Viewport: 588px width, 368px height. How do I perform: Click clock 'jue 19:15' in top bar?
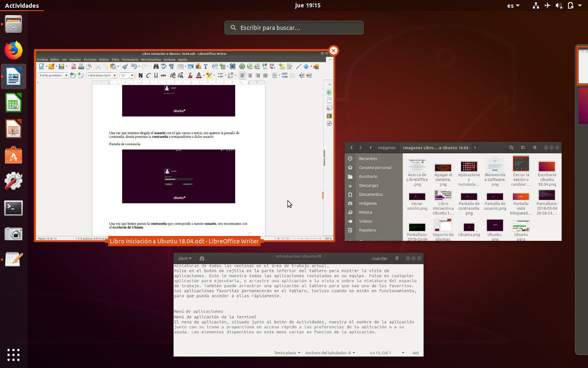308,5
